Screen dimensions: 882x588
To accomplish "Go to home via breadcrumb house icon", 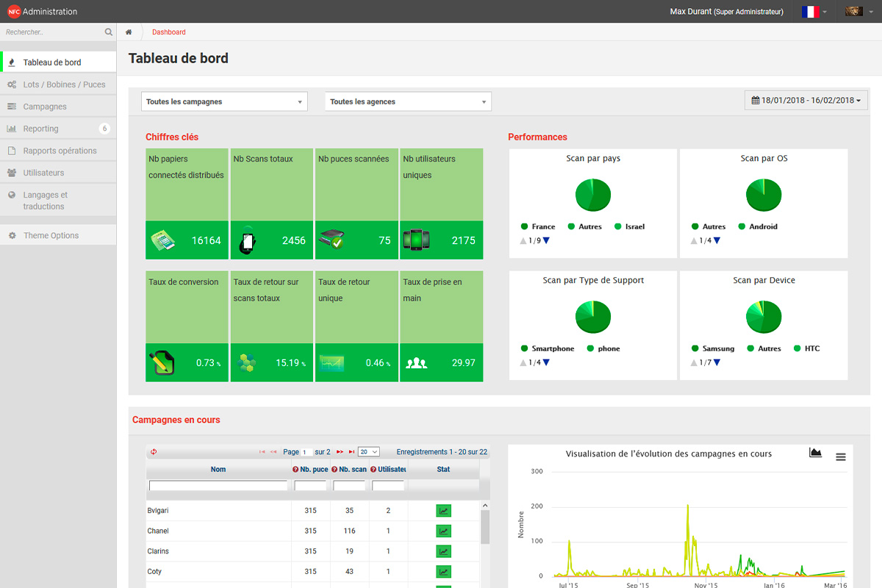I will point(129,32).
